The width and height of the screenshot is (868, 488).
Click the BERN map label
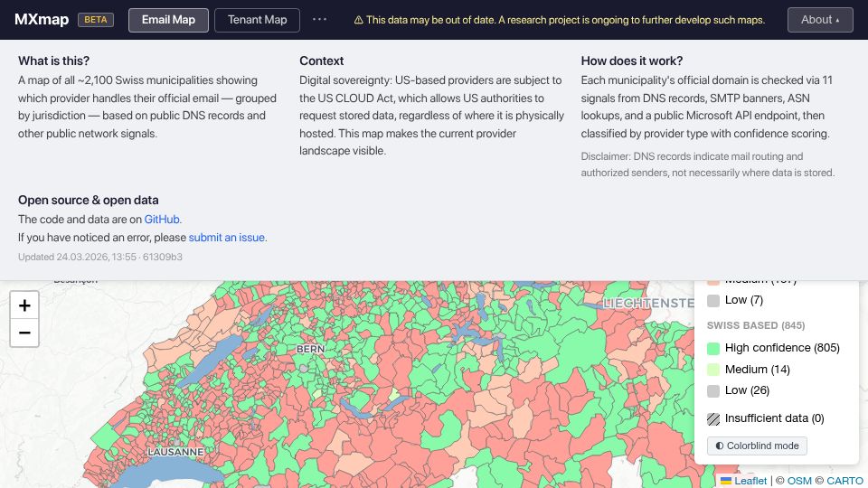[x=310, y=349]
